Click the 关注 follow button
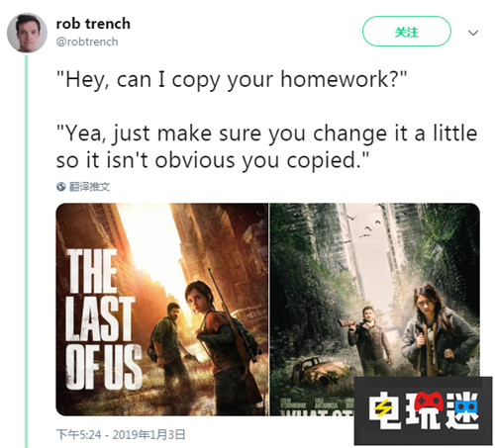 (x=407, y=32)
